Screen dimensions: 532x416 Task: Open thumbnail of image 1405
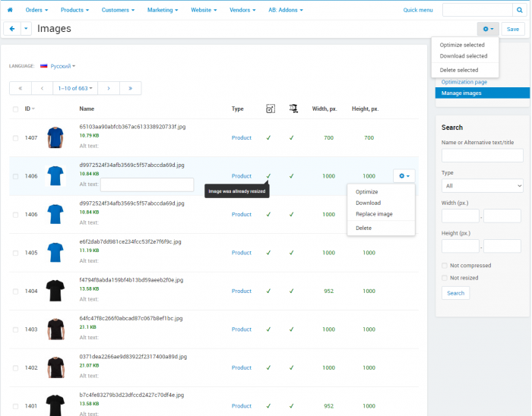click(x=55, y=252)
